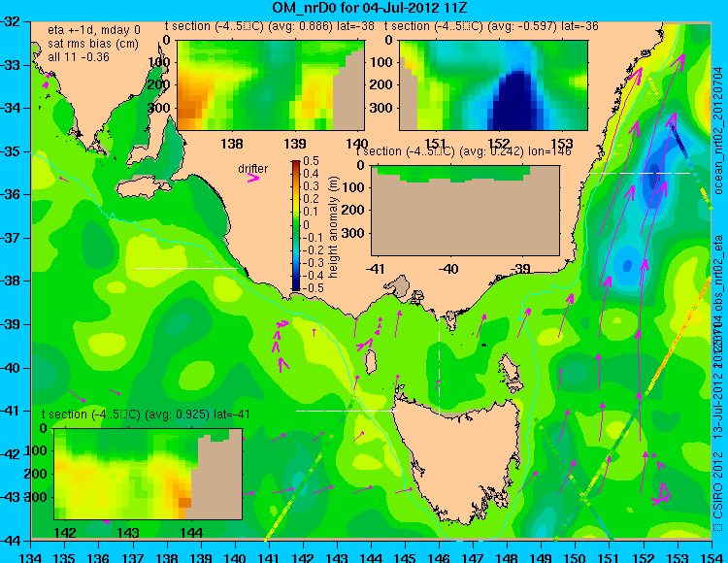Screen dimensions: 728x563
Task: Open the lat=-36 temperature section inset
Action: point(493,85)
